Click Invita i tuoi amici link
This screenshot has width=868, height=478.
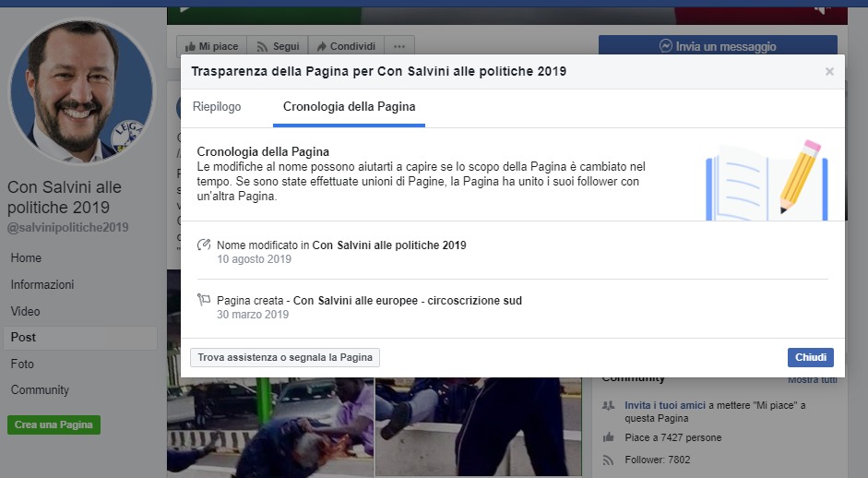click(665, 405)
